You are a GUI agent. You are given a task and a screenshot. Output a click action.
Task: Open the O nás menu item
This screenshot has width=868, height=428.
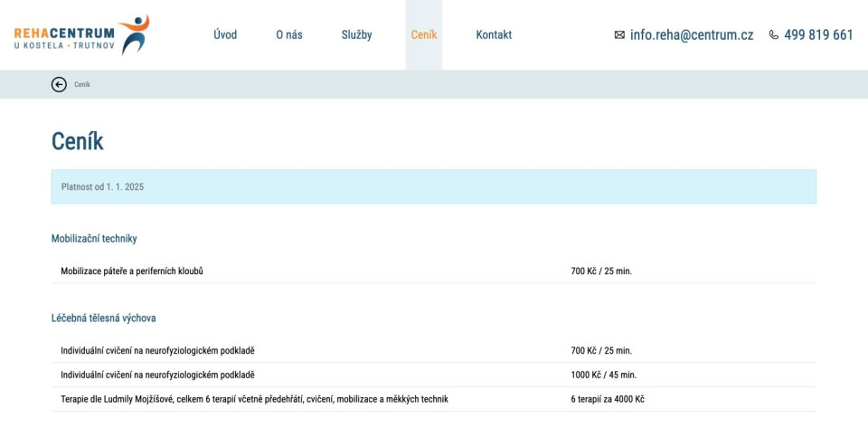[289, 35]
